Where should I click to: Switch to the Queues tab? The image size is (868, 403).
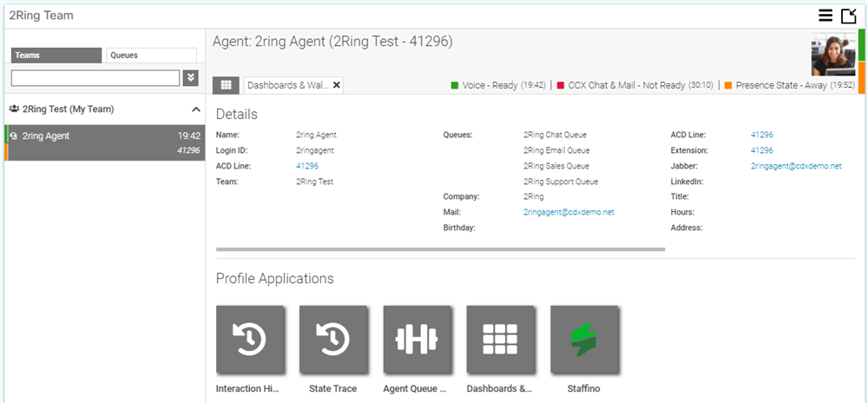click(x=151, y=56)
